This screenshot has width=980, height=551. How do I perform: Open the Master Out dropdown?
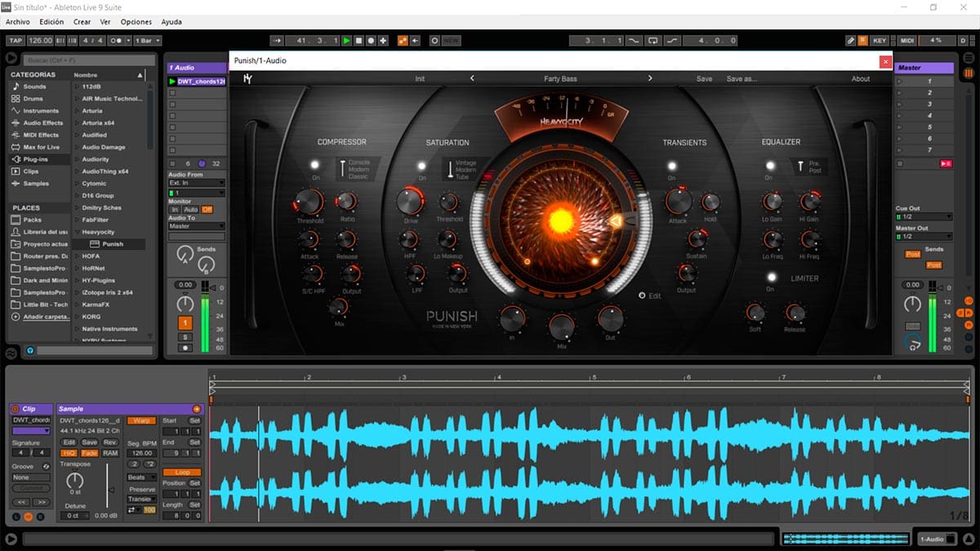(924, 237)
